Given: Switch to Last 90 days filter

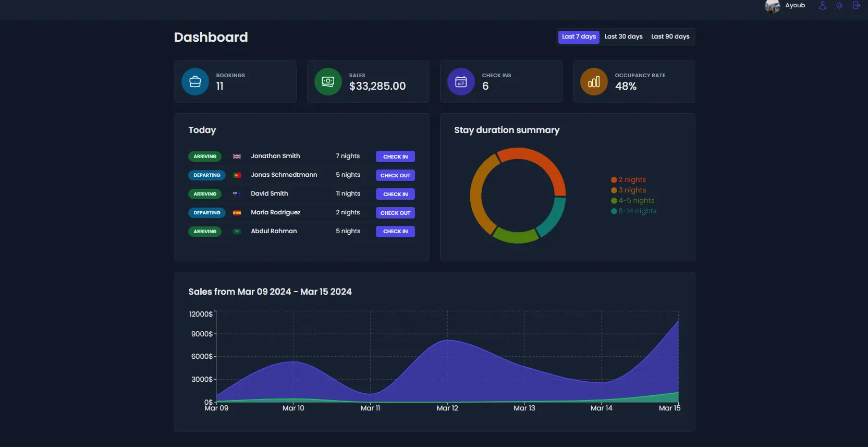Looking at the screenshot, I should 670,37.
